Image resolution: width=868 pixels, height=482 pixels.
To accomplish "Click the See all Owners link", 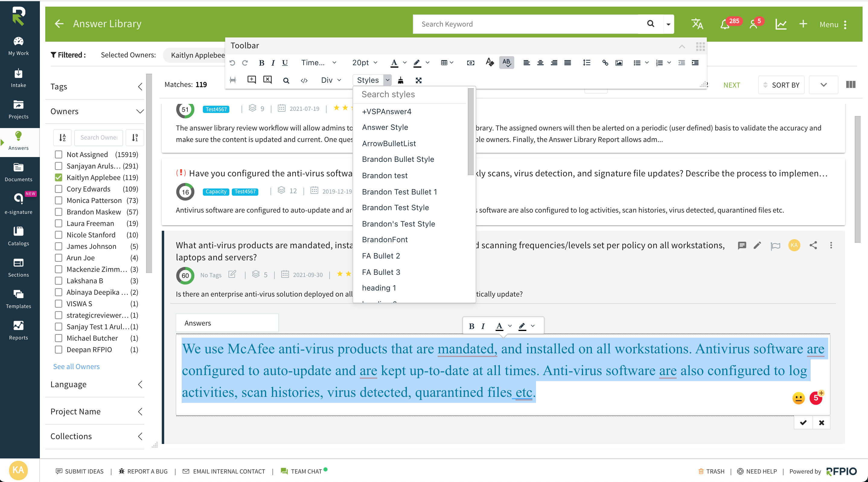I will click(x=76, y=366).
